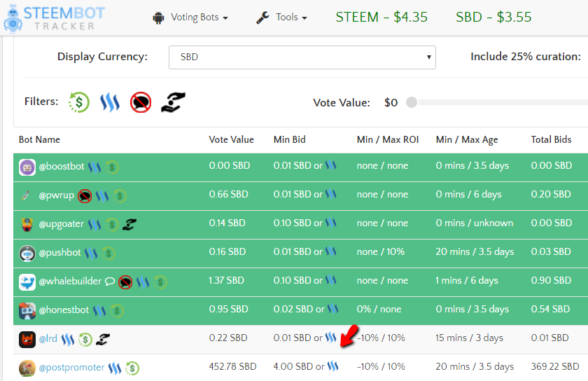This screenshot has width=588, height=381.
Task: Click the 452.78 SBD vote value
Action: 232,366
